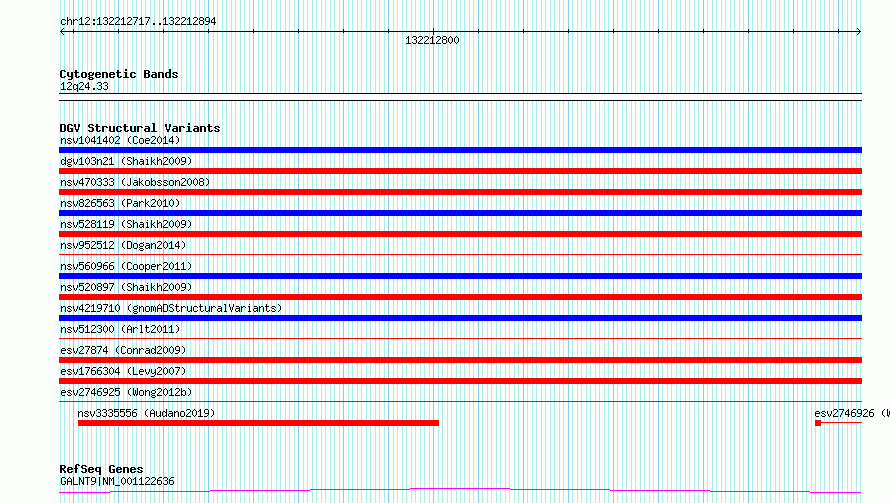Select the red bar under nsv520897

click(460, 297)
